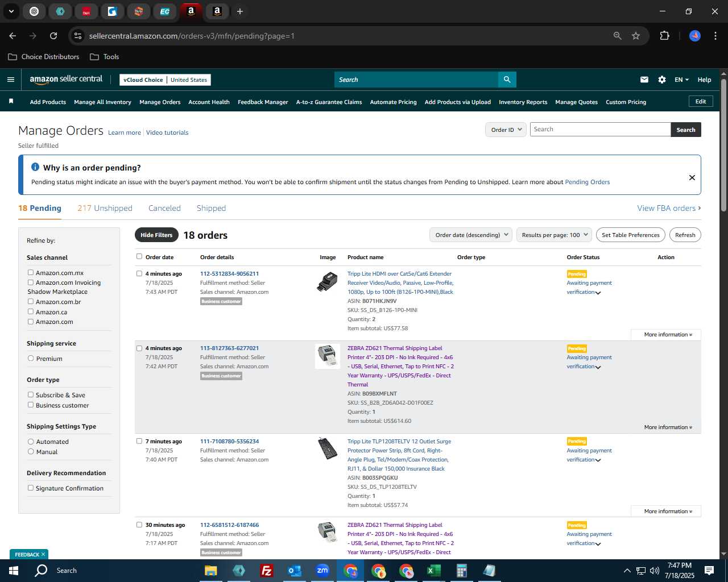Open the ZEBRA ZD621 printer thumbnail for order 113-8127363-6277021
The width and height of the screenshot is (728, 582).
328,356
